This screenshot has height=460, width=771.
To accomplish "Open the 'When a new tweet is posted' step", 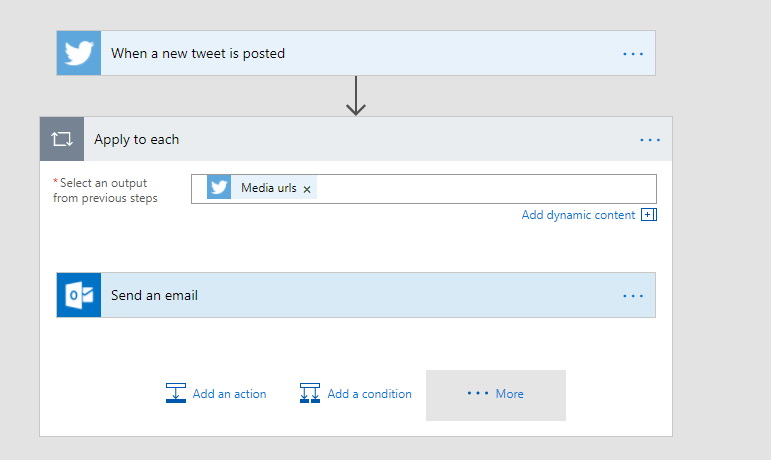I will pyautogui.click(x=356, y=53).
